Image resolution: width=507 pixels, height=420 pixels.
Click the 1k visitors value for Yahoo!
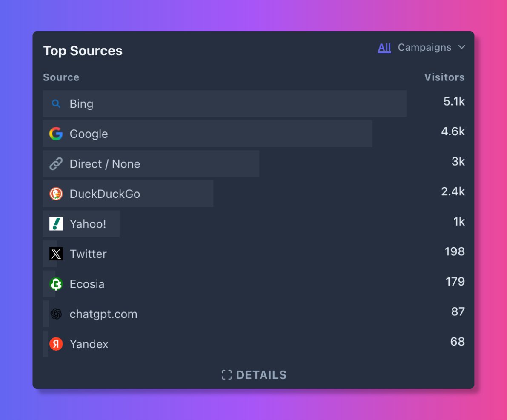coord(459,221)
